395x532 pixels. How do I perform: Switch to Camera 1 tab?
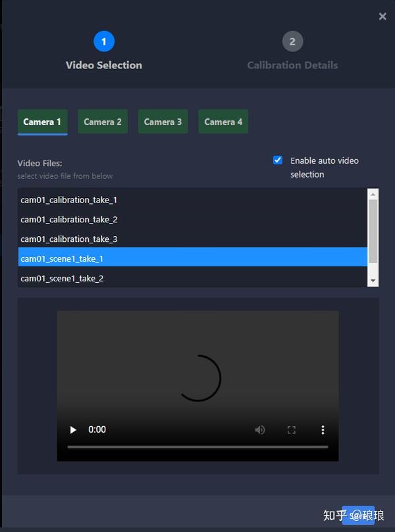(42, 122)
